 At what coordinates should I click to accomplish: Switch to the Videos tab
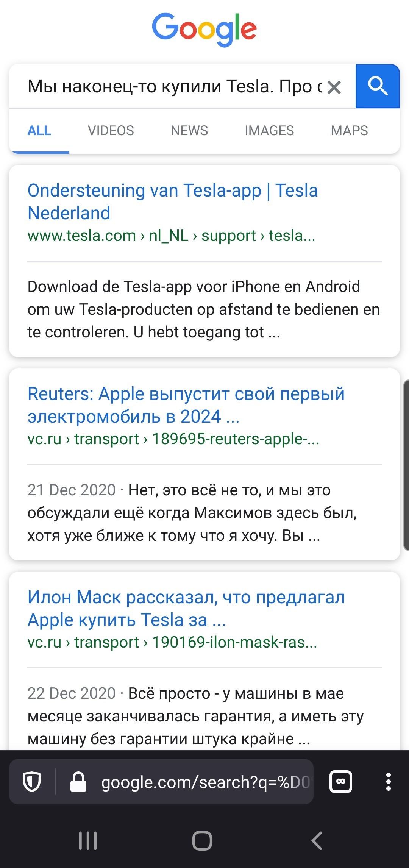(x=111, y=131)
